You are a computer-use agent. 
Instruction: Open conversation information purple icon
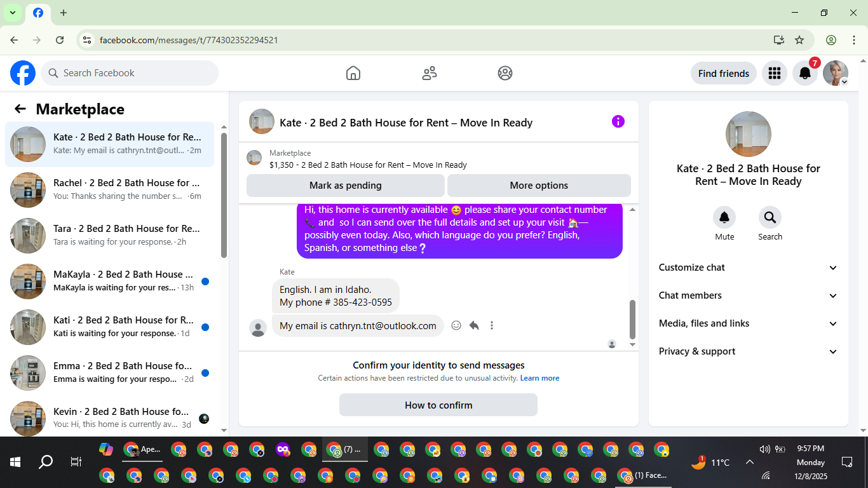click(x=618, y=121)
